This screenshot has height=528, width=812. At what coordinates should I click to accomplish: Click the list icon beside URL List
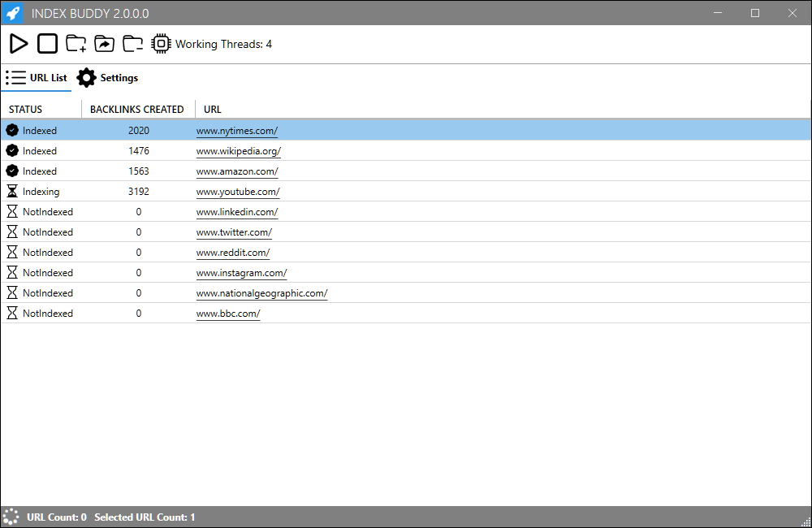[14, 77]
